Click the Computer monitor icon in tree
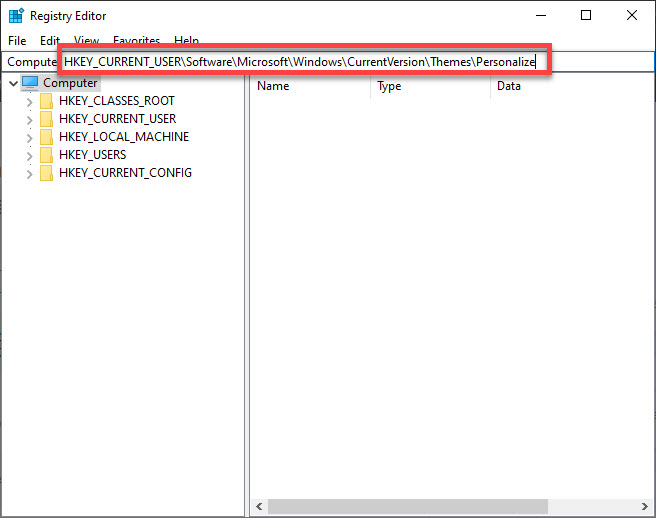The height and width of the screenshot is (518, 656). [30, 83]
